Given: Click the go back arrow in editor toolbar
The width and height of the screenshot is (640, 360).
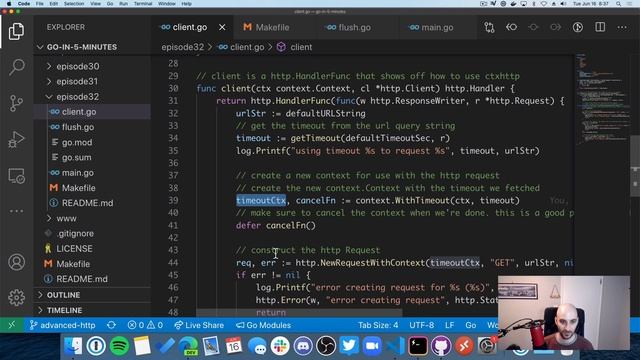Looking at the screenshot, I should pyautogui.click(x=511, y=27).
